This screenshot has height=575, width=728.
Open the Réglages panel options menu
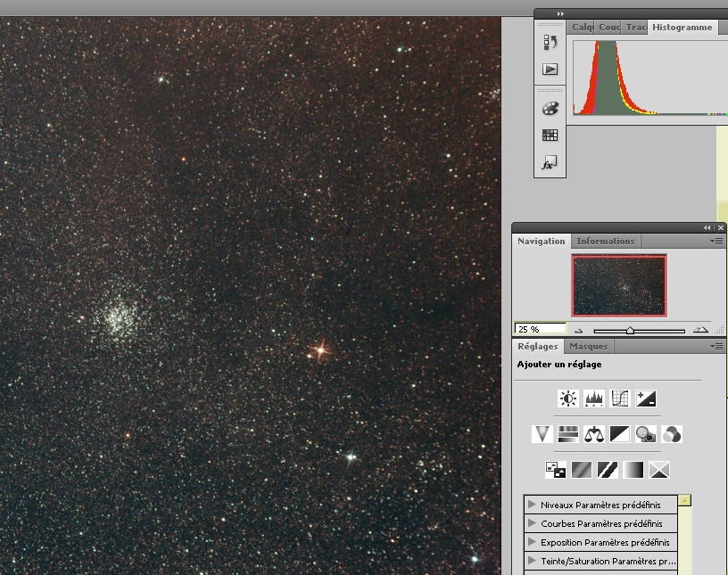[x=717, y=346]
